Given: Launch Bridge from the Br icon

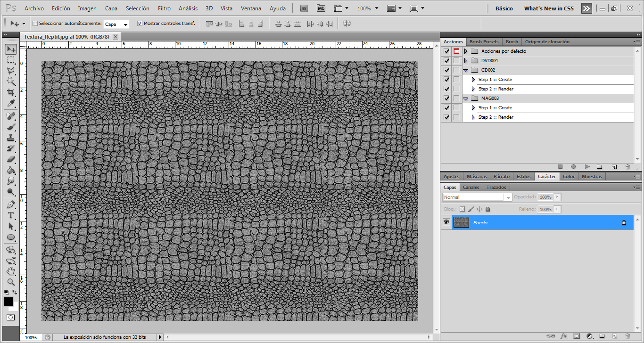Looking at the screenshot, I should [x=304, y=8].
